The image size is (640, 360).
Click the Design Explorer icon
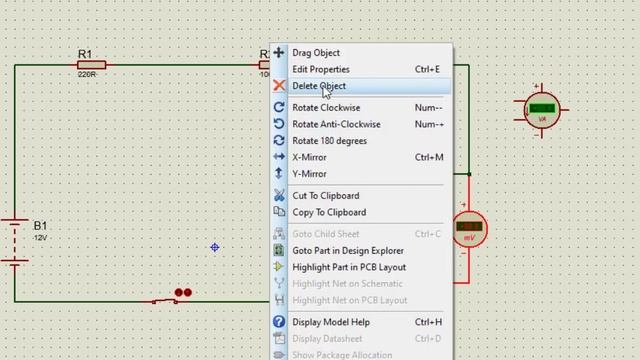click(x=279, y=250)
